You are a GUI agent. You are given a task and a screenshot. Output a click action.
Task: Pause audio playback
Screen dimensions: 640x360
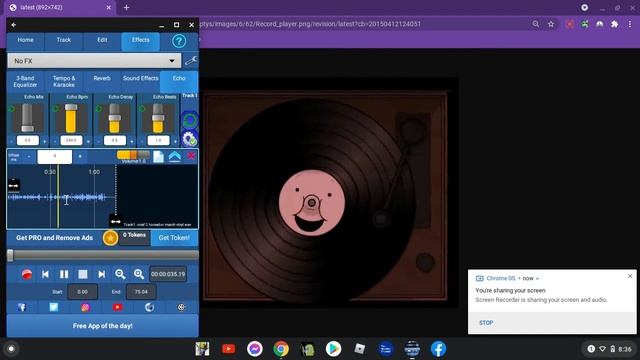pos(64,274)
